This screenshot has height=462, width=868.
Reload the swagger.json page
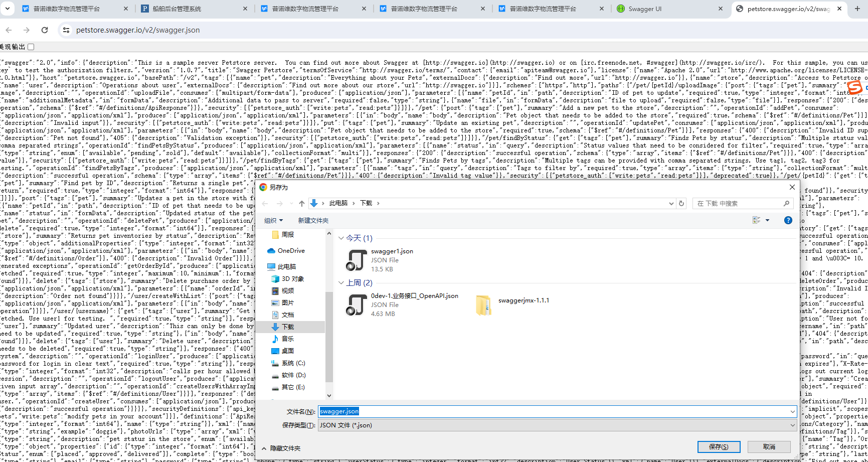pyautogui.click(x=45, y=30)
